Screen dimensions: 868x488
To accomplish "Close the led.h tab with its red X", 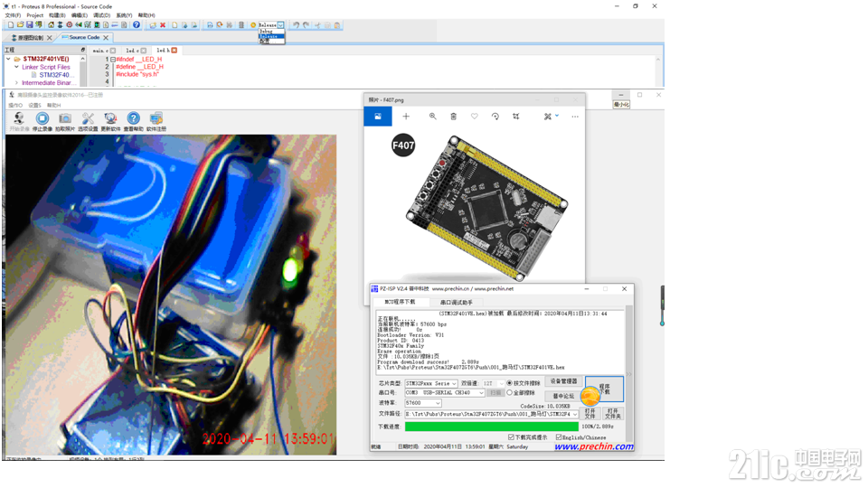I will 175,51.
